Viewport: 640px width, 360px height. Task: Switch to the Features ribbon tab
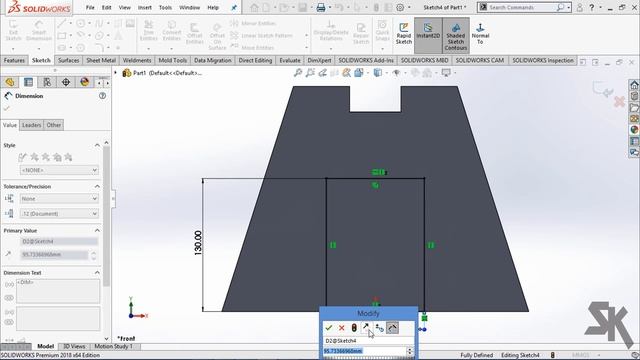click(14, 60)
